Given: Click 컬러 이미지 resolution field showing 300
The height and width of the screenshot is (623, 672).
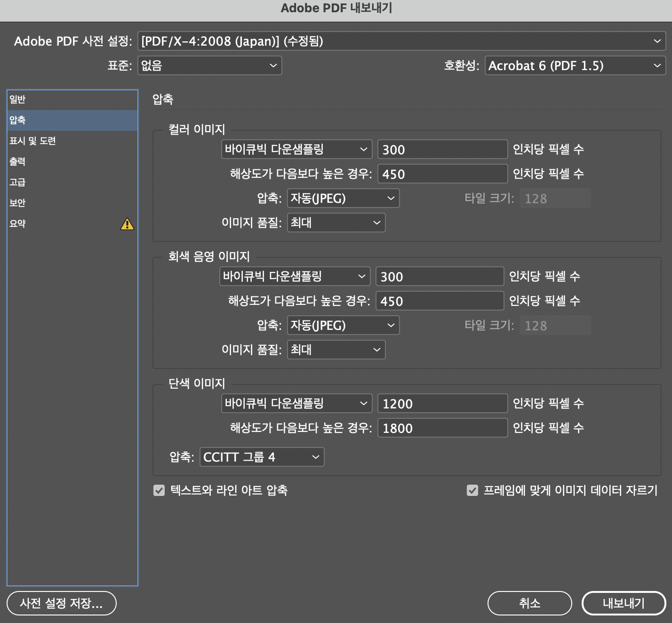Looking at the screenshot, I should coord(443,149).
